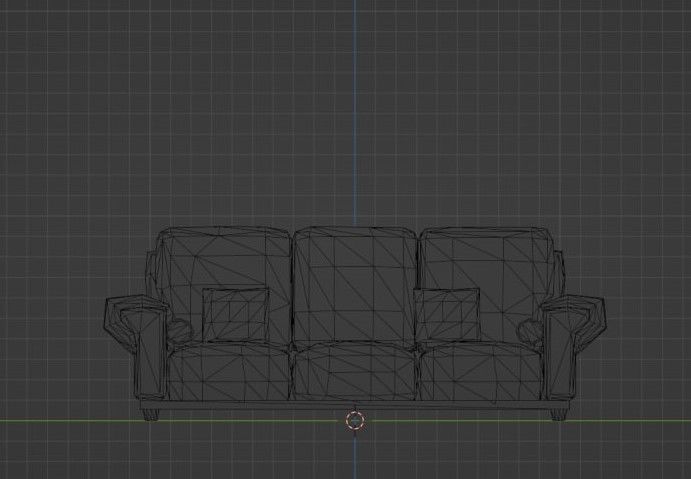691x479 pixels.
Task: Select the right throw pillow wireframe
Action: [447, 315]
